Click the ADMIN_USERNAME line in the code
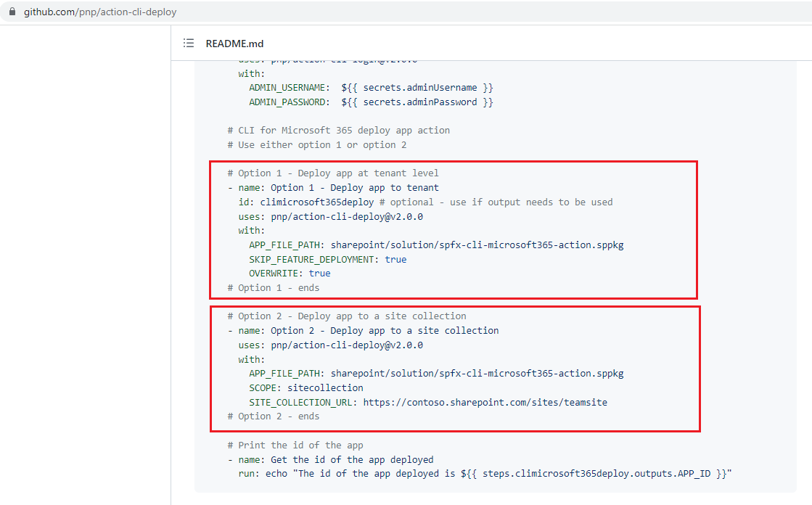This screenshot has height=505, width=812. coord(370,88)
